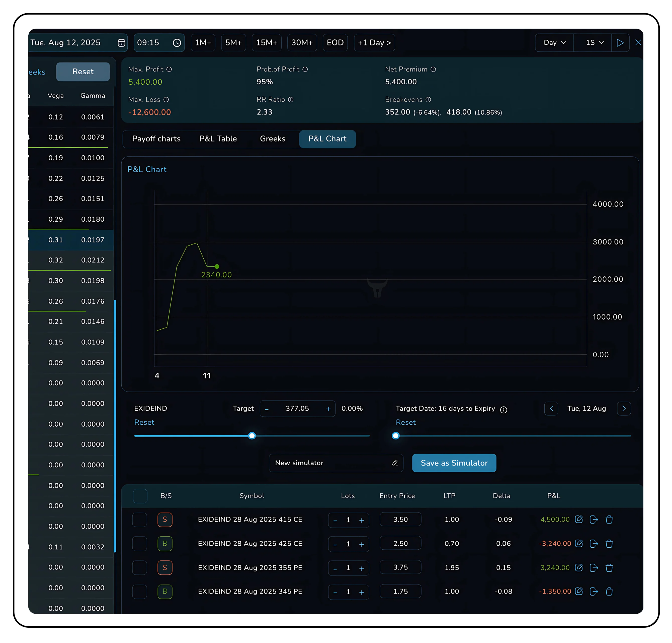This screenshot has width=672, height=643.
Task: Switch to the P&L Table tab
Action: coord(218,139)
